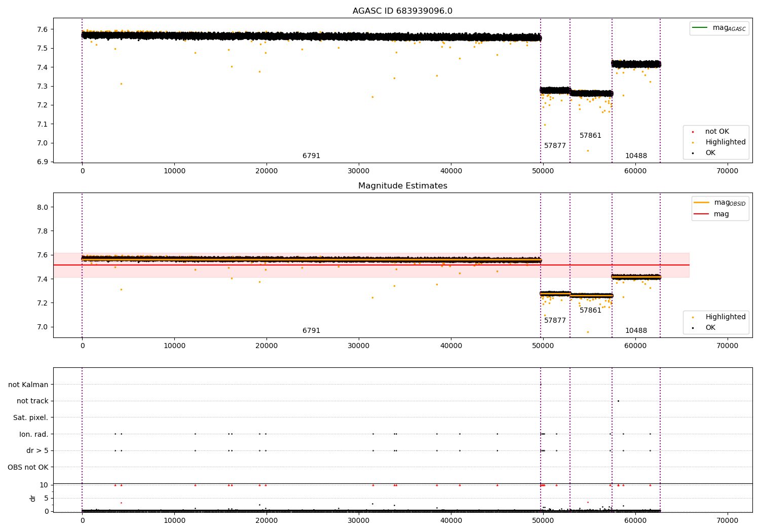Click the 10 tick on the dr axis
Viewport: 760px width, 532px height.
pyautogui.click(x=44, y=485)
